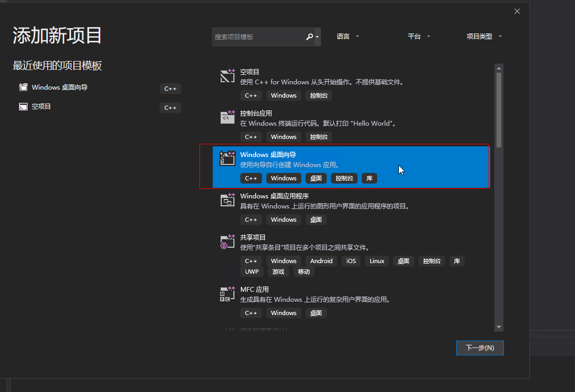The width and height of the screenshot is (575, 392).
Task: Click 控制台 tag under Windows 桌面向导
Action: click(x=344, y=178)
